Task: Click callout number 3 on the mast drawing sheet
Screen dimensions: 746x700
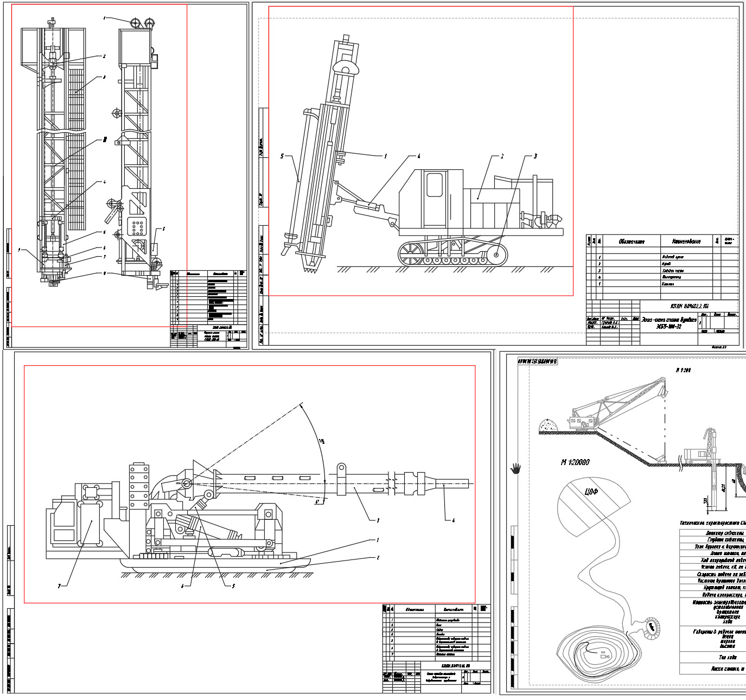Action: [x=104, y=78]
